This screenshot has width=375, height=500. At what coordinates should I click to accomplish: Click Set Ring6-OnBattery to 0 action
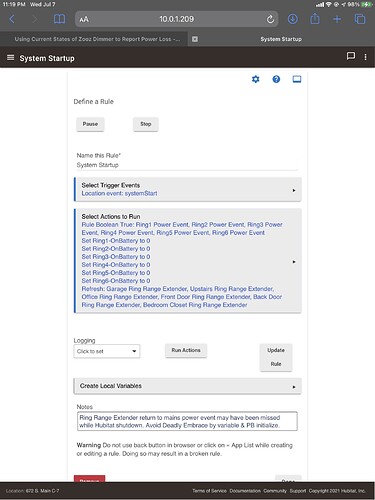[116, 281]
